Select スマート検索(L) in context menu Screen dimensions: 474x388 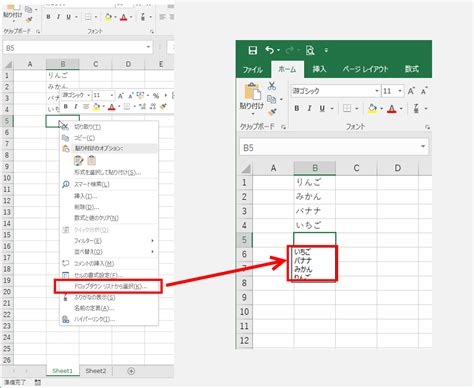(x=91, y=184)
